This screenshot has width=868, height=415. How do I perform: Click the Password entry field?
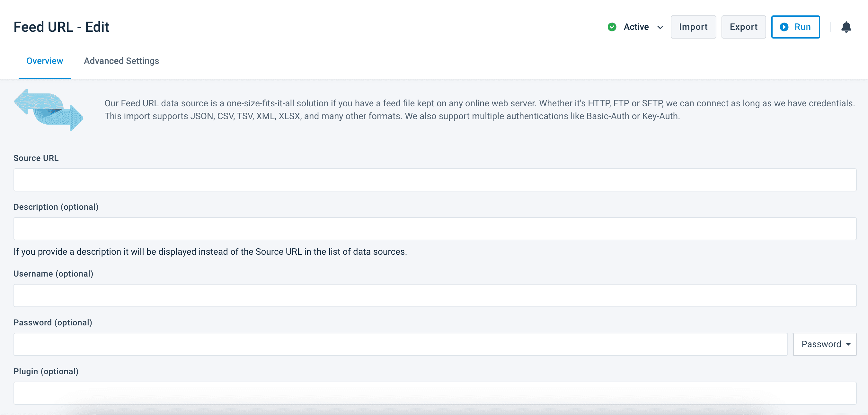pyautogui.click(x=400, y=344)
